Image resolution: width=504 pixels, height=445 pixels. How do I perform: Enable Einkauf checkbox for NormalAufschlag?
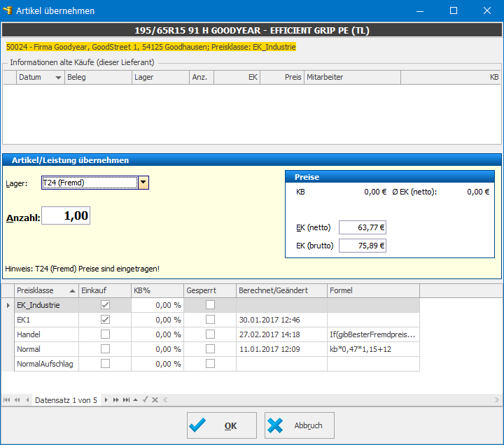coord(105,363)
